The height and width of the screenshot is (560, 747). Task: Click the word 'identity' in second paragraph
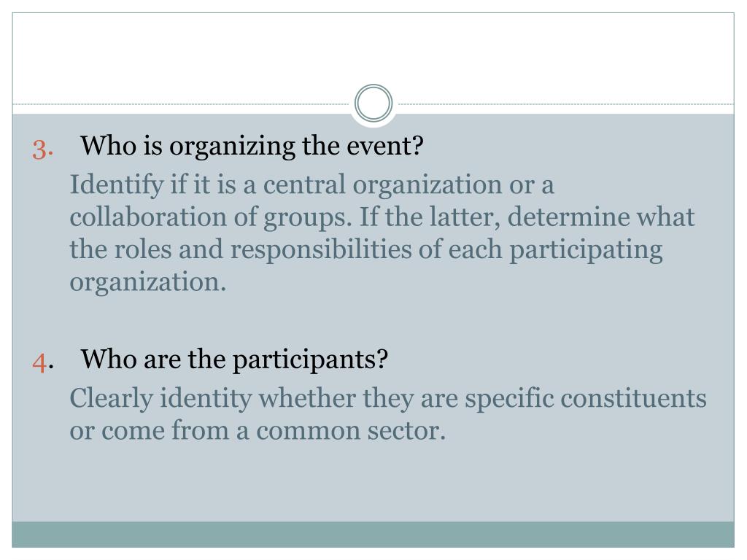[x=206, y=399]
